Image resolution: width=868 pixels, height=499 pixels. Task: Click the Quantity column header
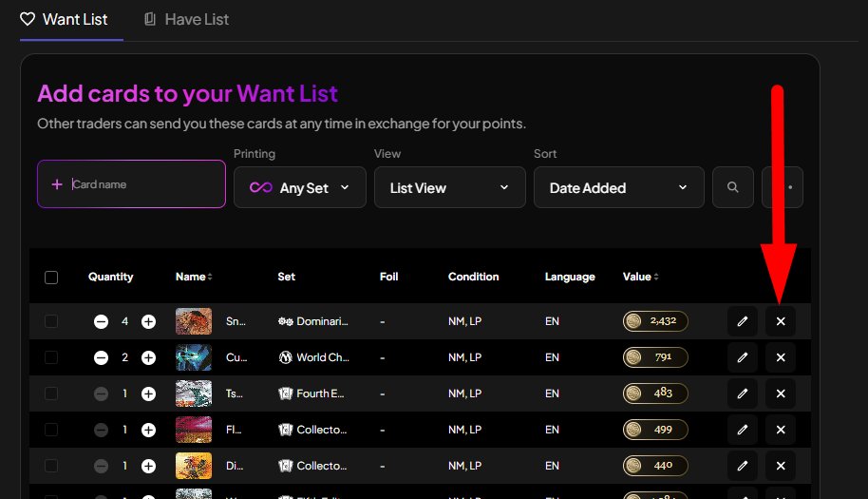111,277
